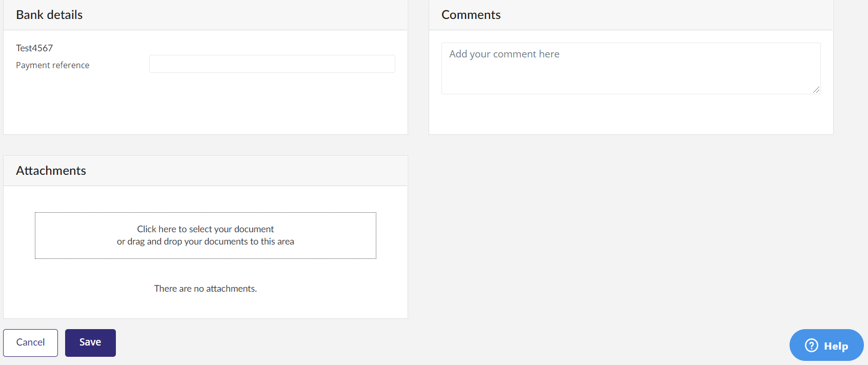
Task: Select the Attachments panel header
Action: tap(206, 171)
